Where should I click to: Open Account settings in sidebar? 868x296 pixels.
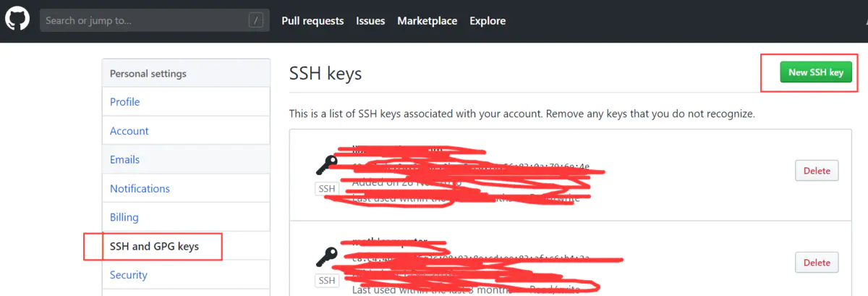coord(186,131)
